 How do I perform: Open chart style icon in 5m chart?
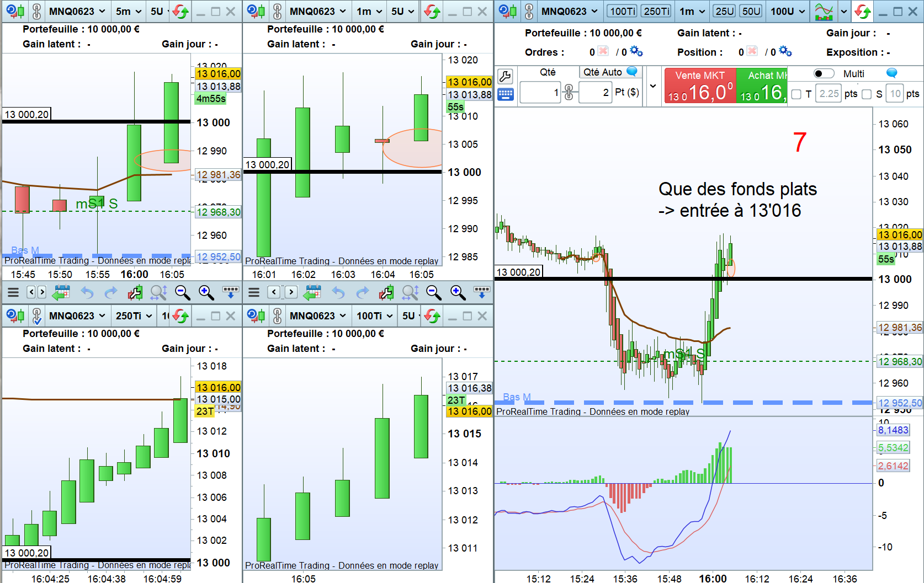coord(15,11)
